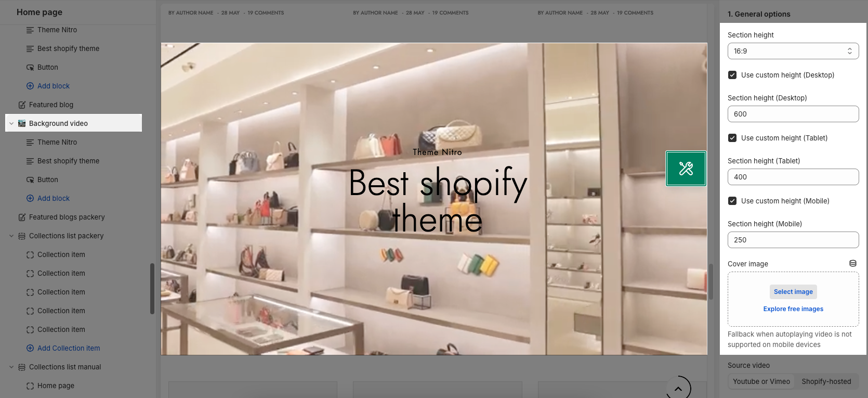Click the Collections list packery section icon
This screenshot has width=868, height=398.
coord(22,236)
